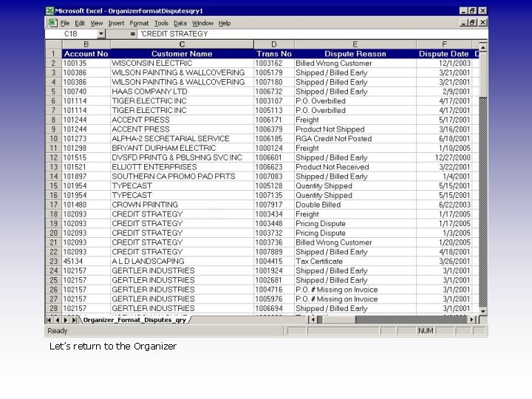Select column C header
The width and height of the screenshot is (532, 399).
(182, 44)
